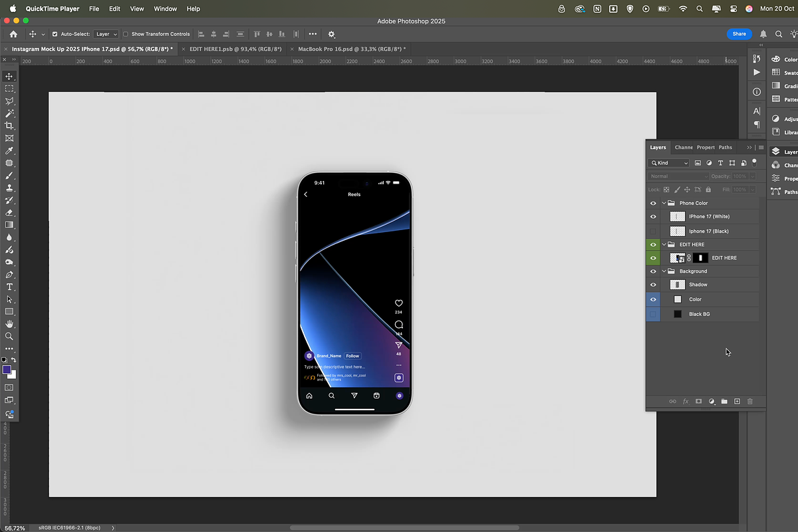Screen dimensions: 798x532
Task: Select the Rectangle shape tool
Action: point(9,311)
